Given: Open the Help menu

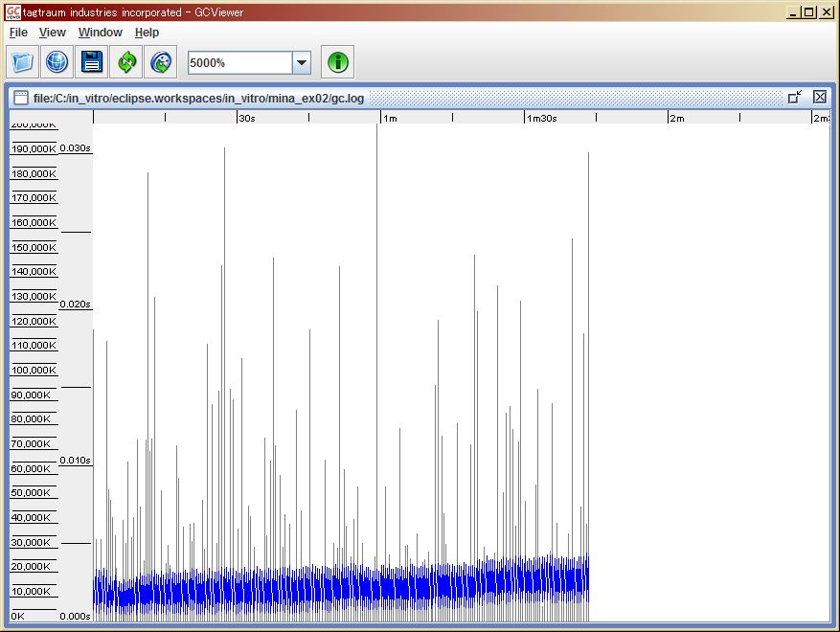Looking at the screenshot, I should click(147, 33).
